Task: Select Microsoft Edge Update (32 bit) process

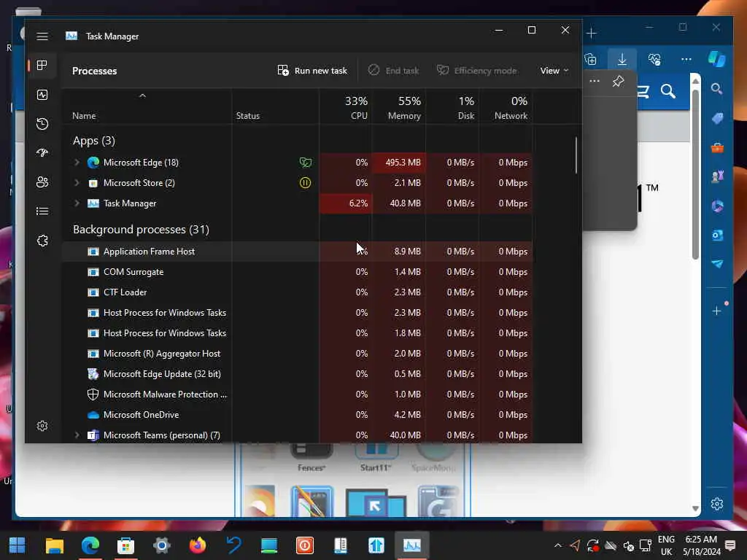Action: pos(298,374)
